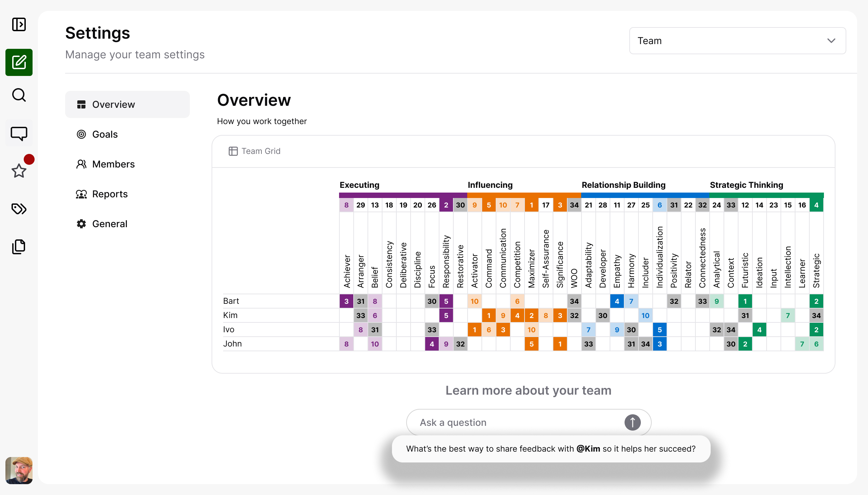Click the Team Grid header label
This screenshot has width=868, height=495.
pos(260,151)
